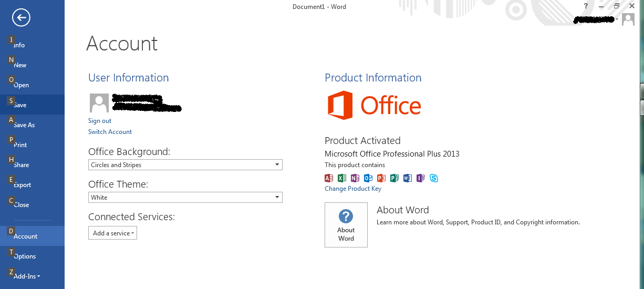Click the Excel product icon
Viewport: 644px width, 289px height.
pyautogui.click(x=342, y=178)
